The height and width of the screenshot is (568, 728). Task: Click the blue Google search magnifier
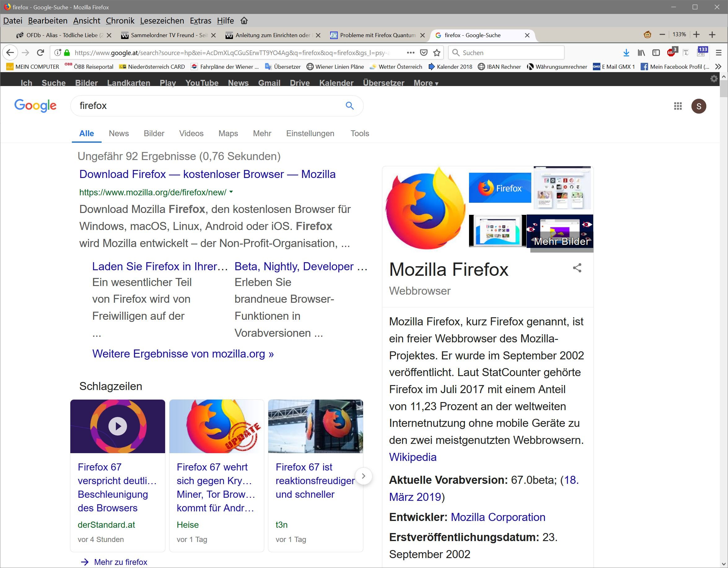coord(349,106)
